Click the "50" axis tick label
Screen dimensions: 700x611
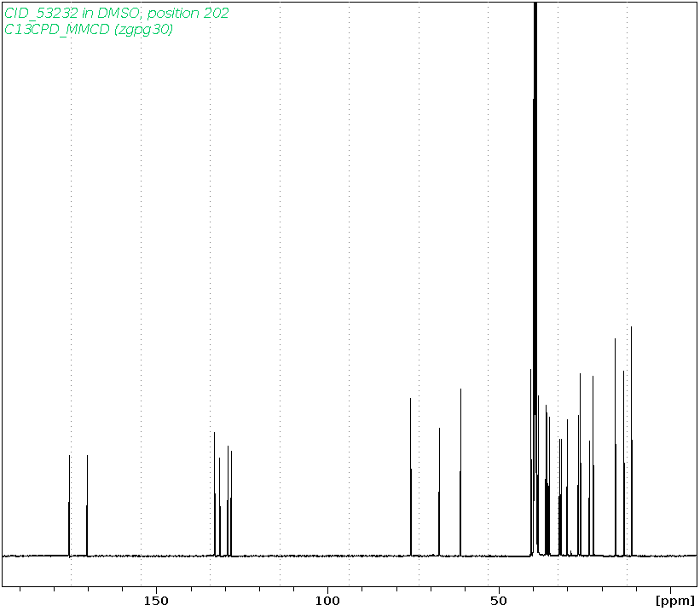click(499, 601)
